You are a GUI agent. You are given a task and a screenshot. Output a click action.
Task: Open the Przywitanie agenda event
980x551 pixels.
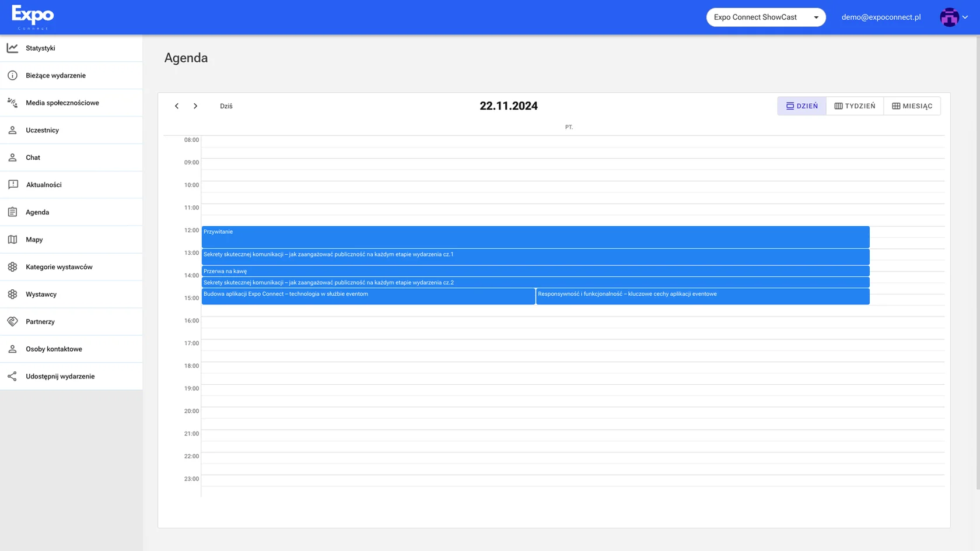[x=535, y=237]
